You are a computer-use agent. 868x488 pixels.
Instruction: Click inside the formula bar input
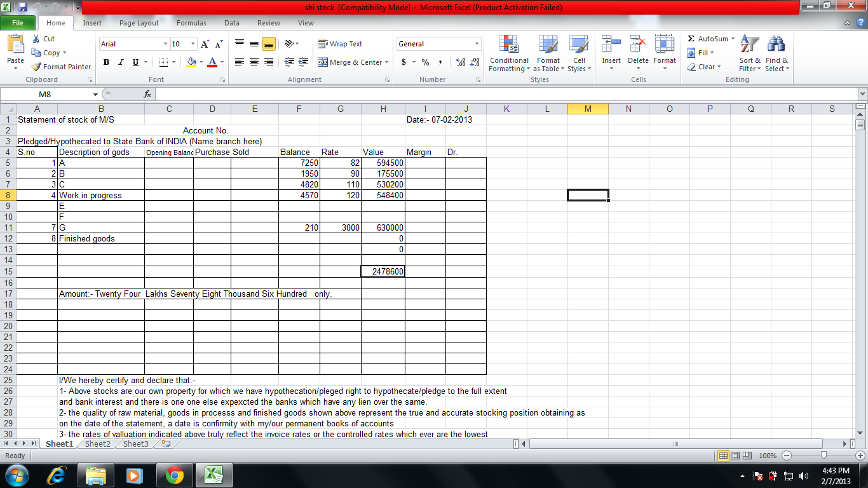[x=505, y=94]
